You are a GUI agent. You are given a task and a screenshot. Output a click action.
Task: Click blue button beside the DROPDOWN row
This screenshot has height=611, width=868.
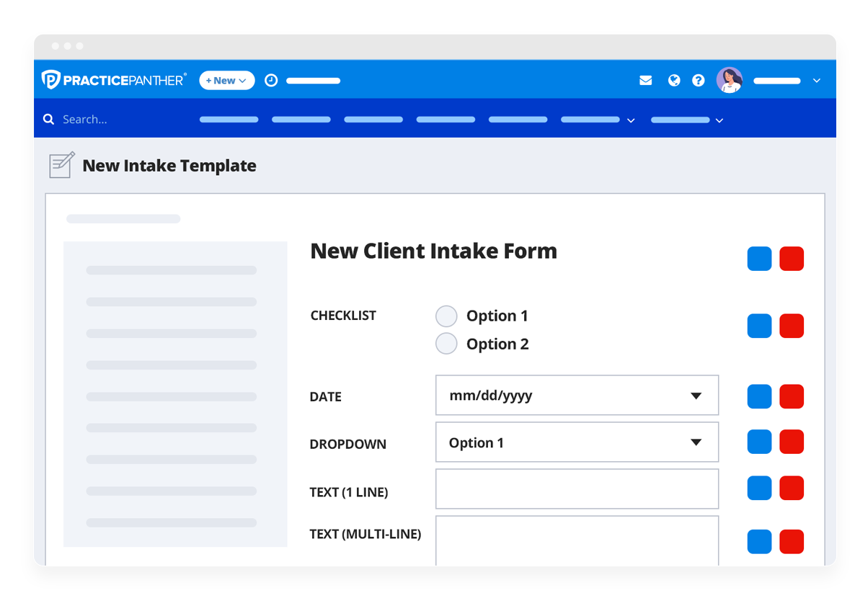(759, 442)
